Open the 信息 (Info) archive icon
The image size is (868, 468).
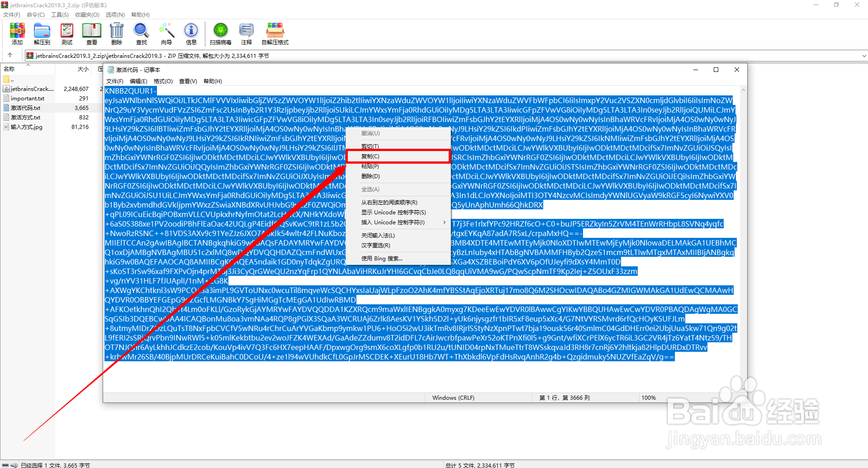click(191, 33)
